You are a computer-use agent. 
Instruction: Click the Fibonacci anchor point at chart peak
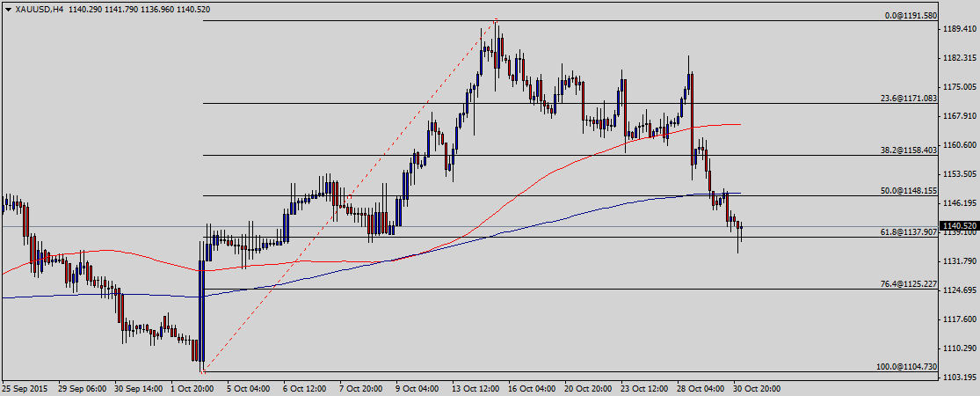[497, 20]
